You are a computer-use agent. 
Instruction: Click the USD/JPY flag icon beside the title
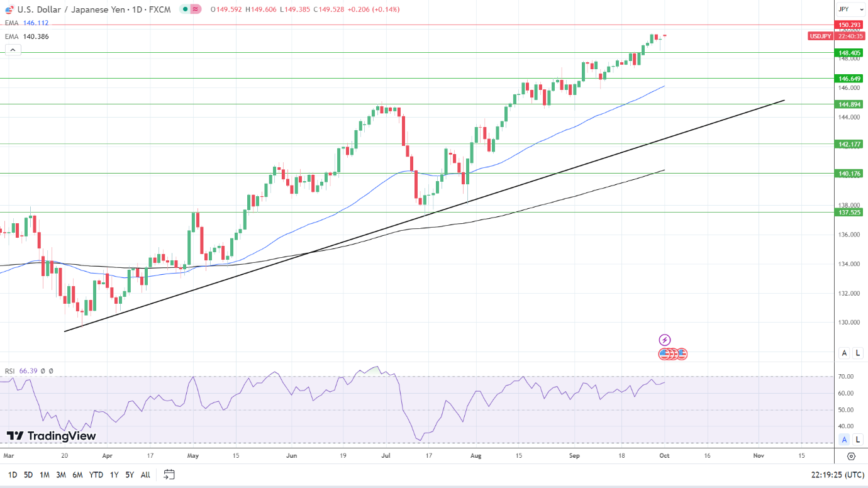[x=9, y=9]
